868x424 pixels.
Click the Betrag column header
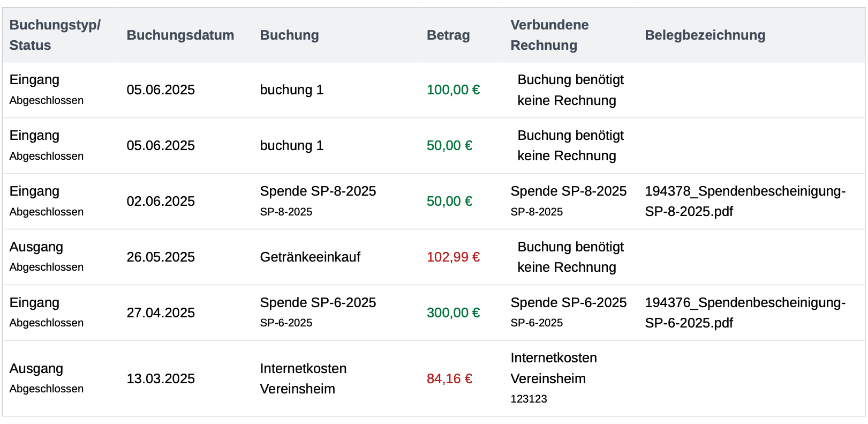point(448,35)
